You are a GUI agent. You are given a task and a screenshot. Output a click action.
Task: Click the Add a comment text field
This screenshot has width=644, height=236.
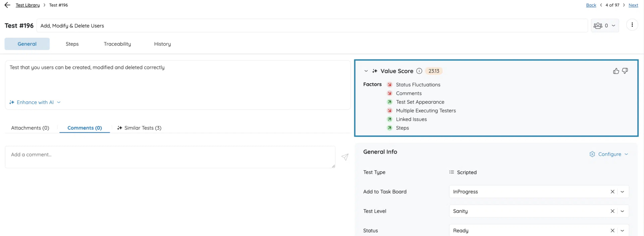tap(170, 157)
